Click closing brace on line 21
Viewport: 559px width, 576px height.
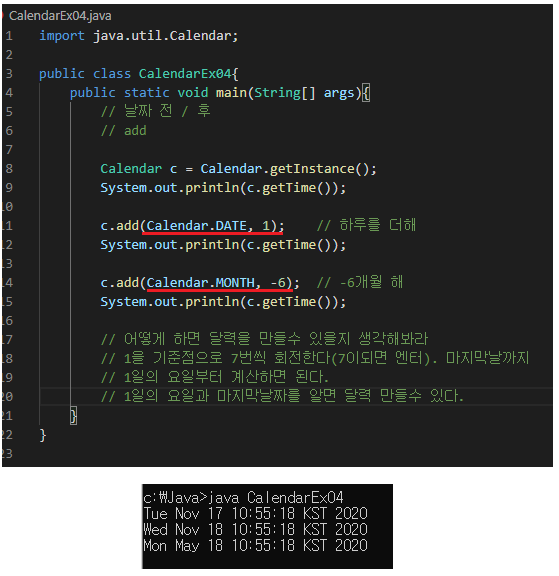tap(73, 415)
